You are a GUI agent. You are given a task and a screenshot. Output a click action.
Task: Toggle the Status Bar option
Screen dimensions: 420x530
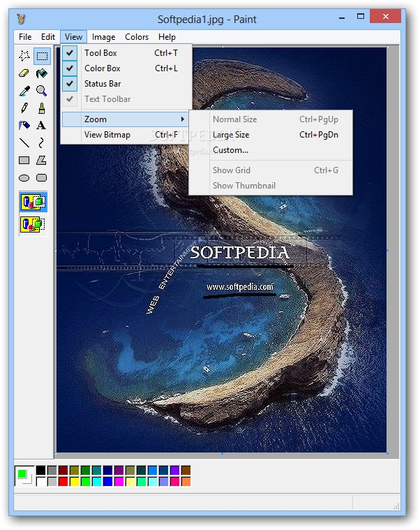[x=126, y=84]
